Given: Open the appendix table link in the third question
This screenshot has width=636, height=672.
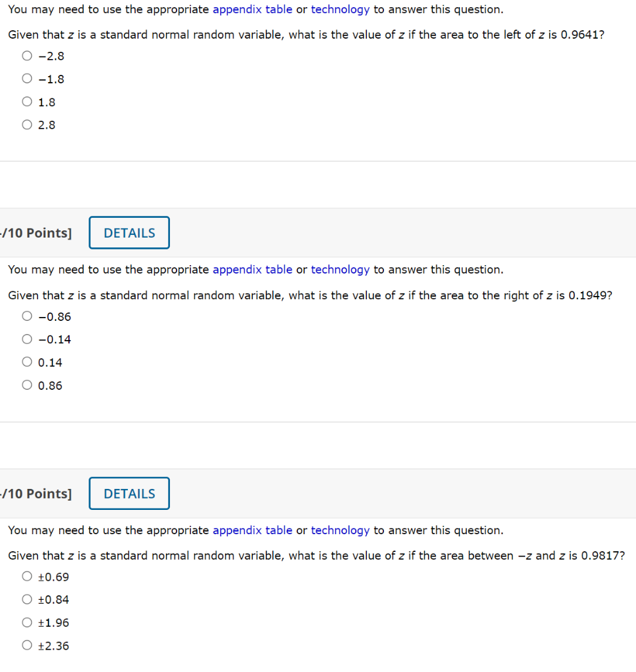Looking at the screenshot, I should coord(252,530).
